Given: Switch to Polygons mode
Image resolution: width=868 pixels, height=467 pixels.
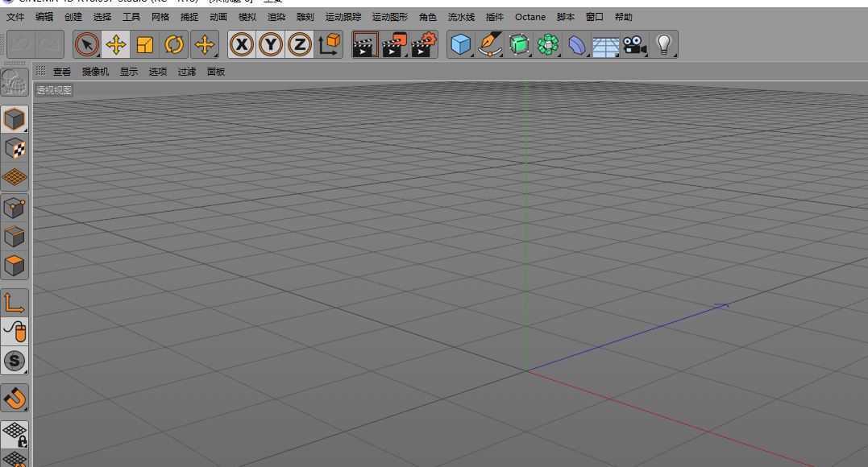Looking at the screenshot, I should pos(15,267).
